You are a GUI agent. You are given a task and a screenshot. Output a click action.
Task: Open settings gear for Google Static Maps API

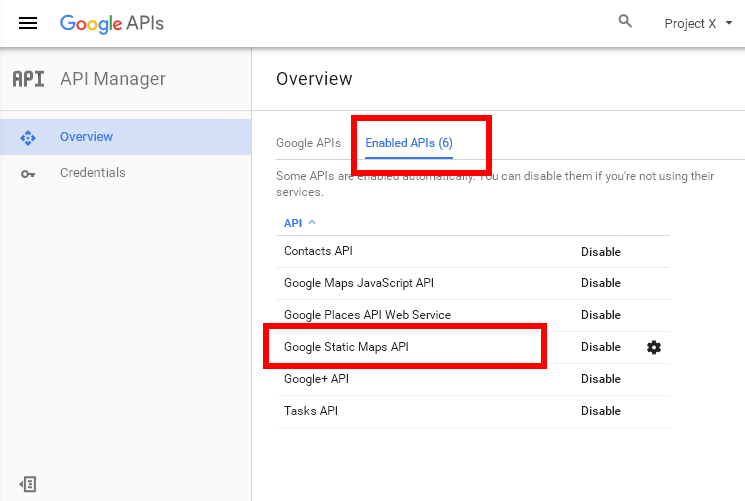click(654, 347)
